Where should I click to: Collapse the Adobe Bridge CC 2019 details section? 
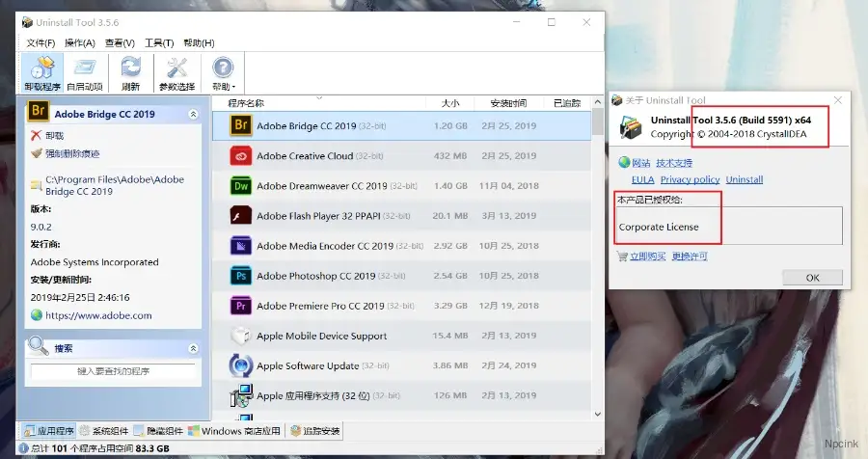point(193,114)
